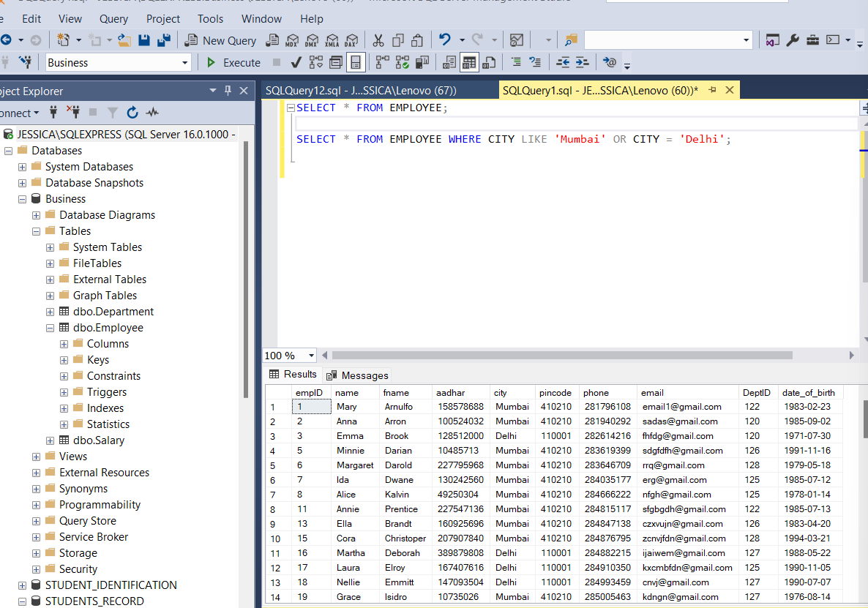Collapse the dbo.Employee node
The width and height of the screenshot is (868, 608).
click(49, 327)
